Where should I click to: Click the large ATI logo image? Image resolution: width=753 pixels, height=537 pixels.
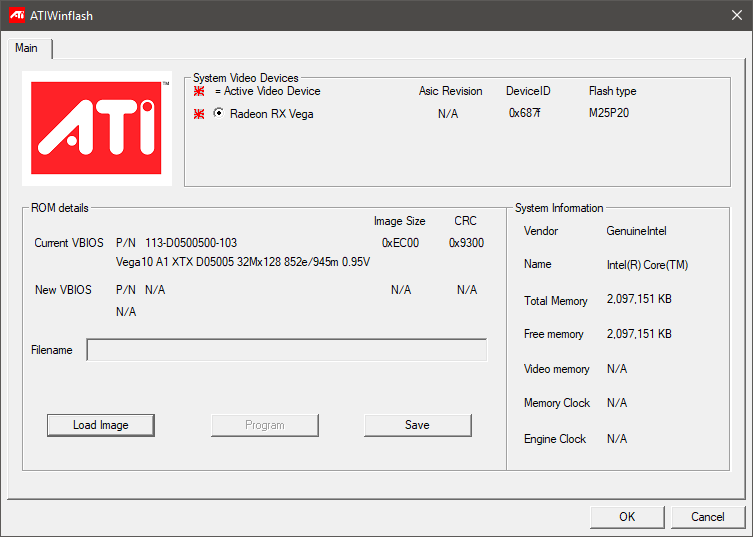click(97, 128)
